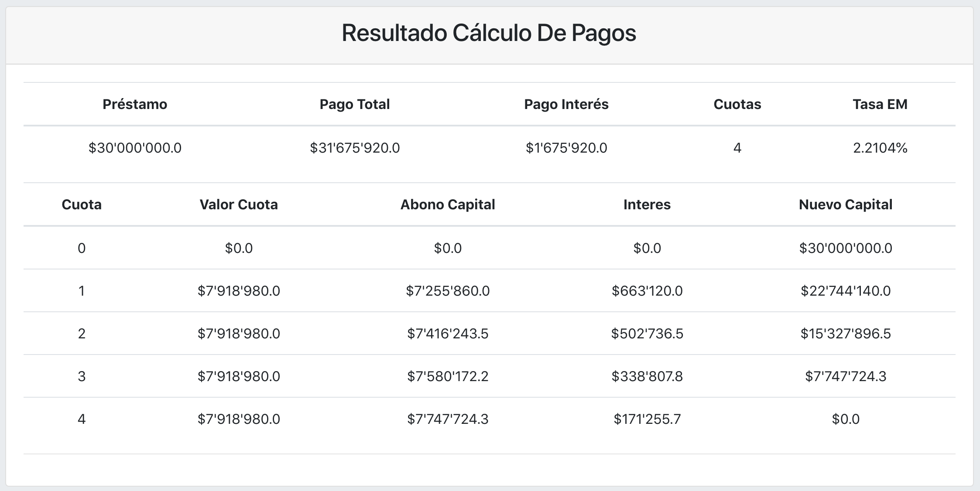The image size is (980, 491).
Task: Click the Pago Total column header
Action: point(355,104)
